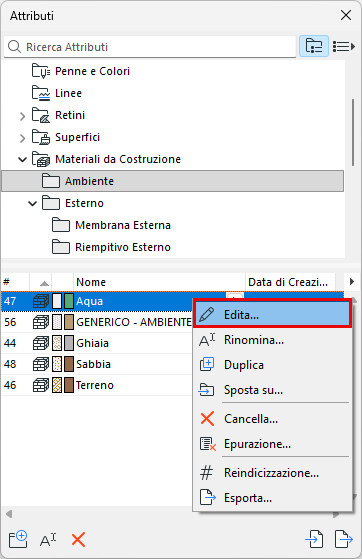Image resolution: width=362 pixels, height=559 pixels.
Task: Sort by the # index column
Action: (15, 282)
